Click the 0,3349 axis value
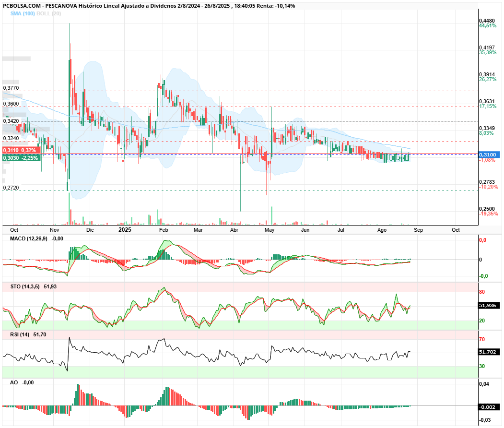Viewport: 504px width, 428px height. pos(487,128)
